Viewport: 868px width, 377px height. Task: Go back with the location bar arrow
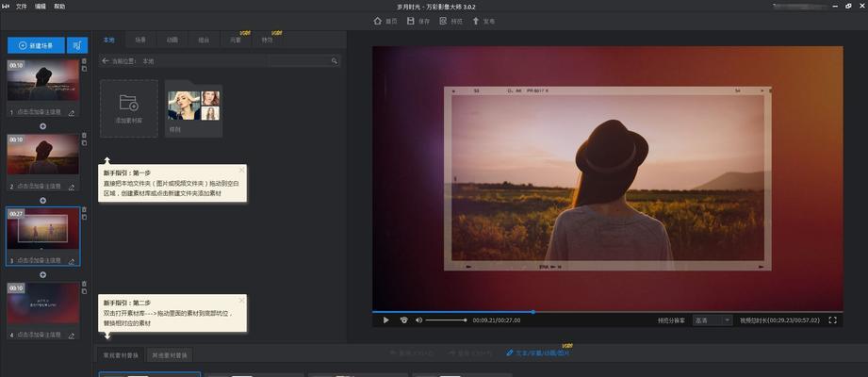tap(106, 61)
